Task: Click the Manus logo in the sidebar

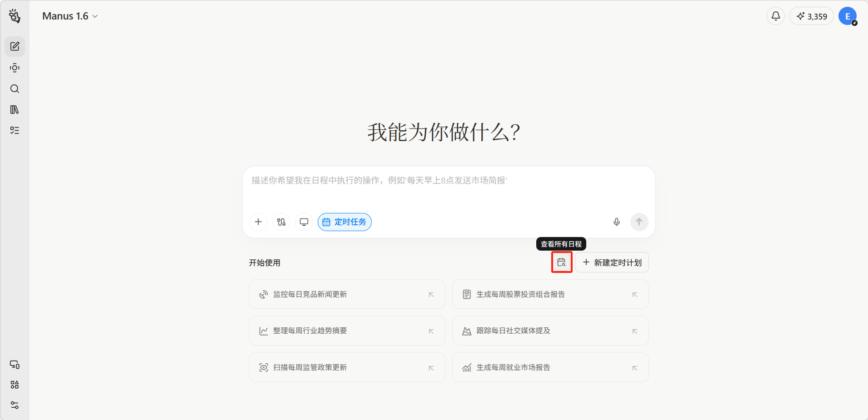Action: 15,16
